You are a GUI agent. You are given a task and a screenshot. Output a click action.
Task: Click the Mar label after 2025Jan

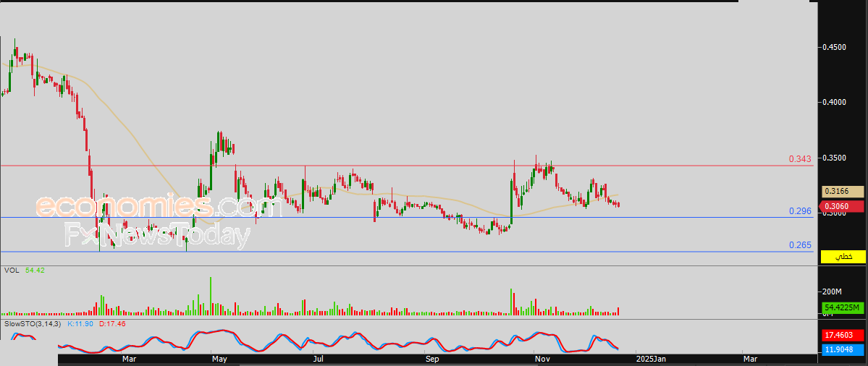coord(751,359)
